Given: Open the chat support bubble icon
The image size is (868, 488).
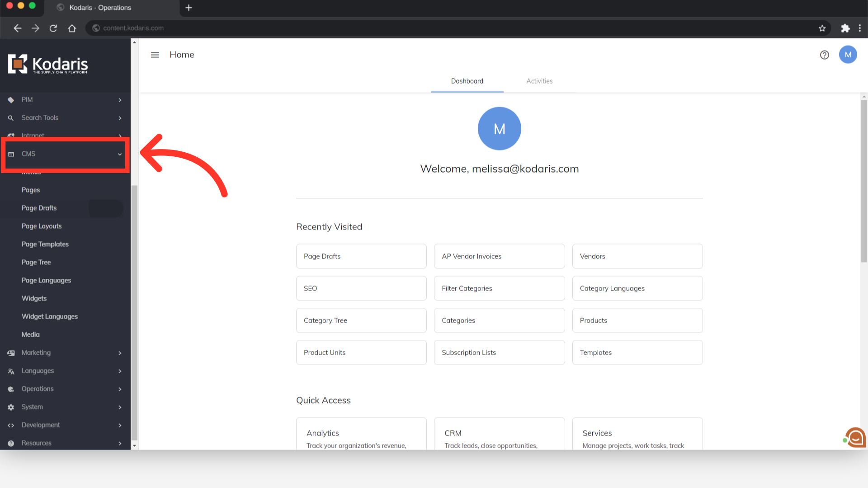Looking at the screenshot, I should 855,437.
